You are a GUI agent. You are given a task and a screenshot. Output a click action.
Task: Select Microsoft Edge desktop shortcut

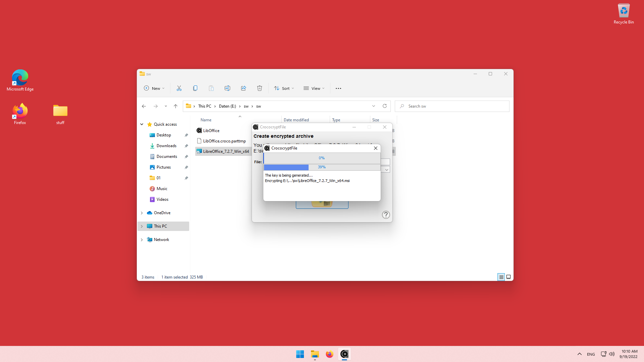(x=20, y=80)
